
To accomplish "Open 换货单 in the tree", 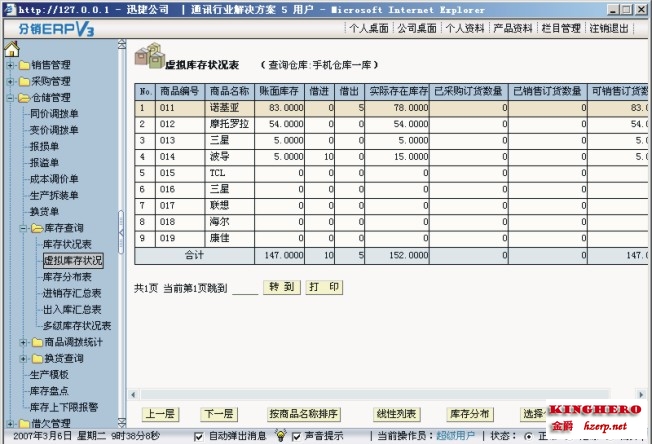I will tap(44, 212).
